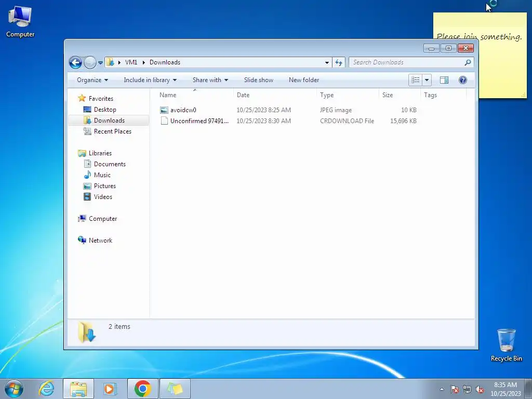
Task: Open Include in library menu
Action: click(150, 80)
